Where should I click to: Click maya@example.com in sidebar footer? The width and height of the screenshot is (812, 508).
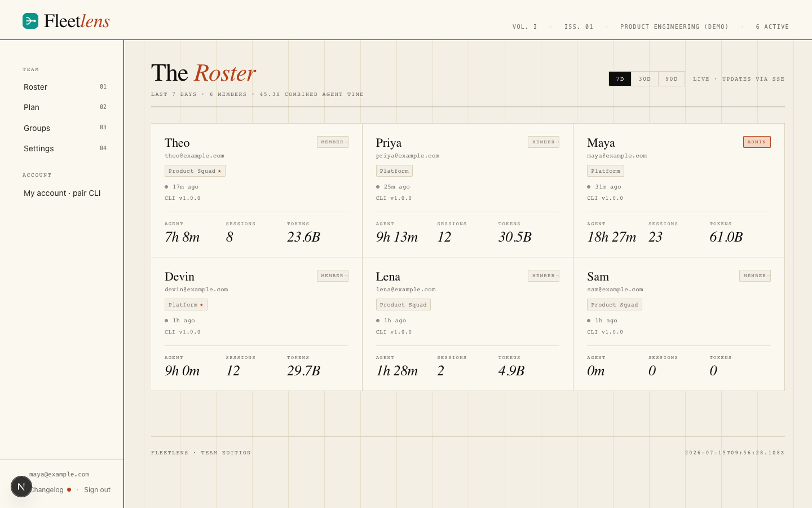coord(59,474)
